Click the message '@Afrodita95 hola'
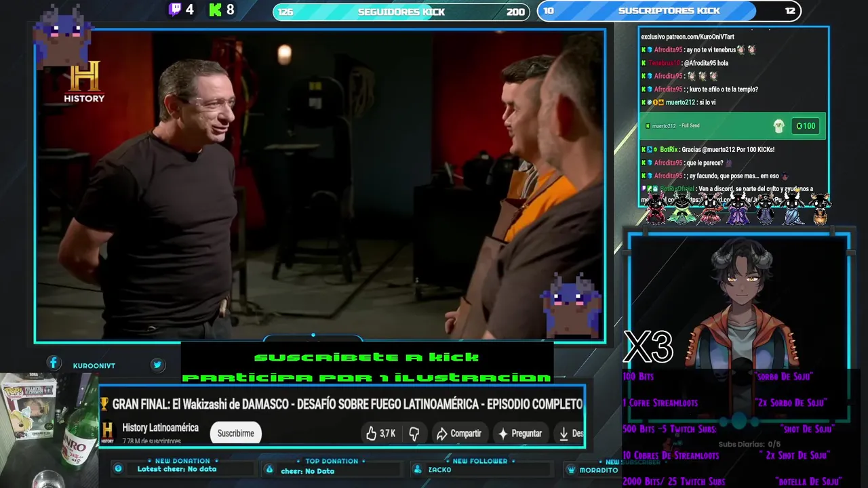868x488 pixels. [x=705, y=63]
